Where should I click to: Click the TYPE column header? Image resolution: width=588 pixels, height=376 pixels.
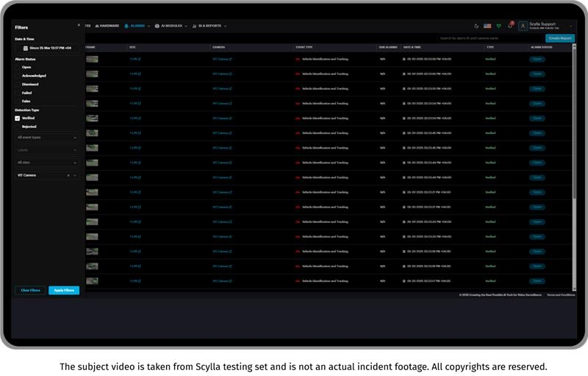tap(490, 47)
